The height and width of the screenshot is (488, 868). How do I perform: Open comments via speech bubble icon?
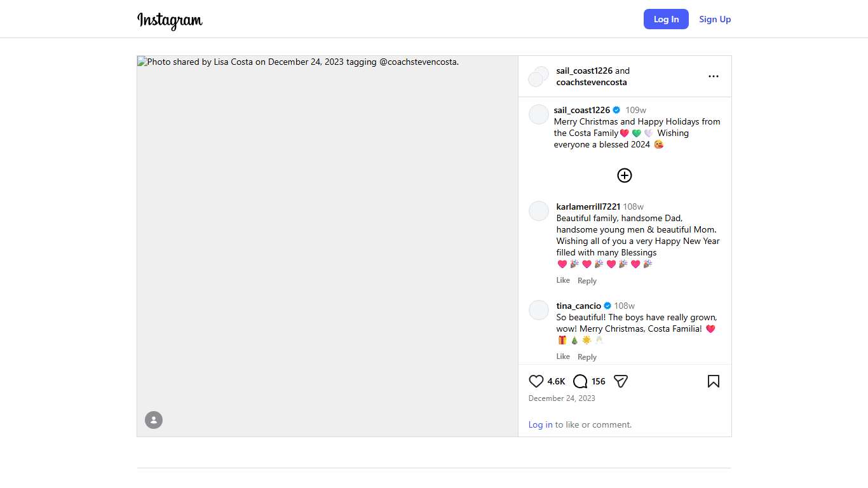click(580, 381)
